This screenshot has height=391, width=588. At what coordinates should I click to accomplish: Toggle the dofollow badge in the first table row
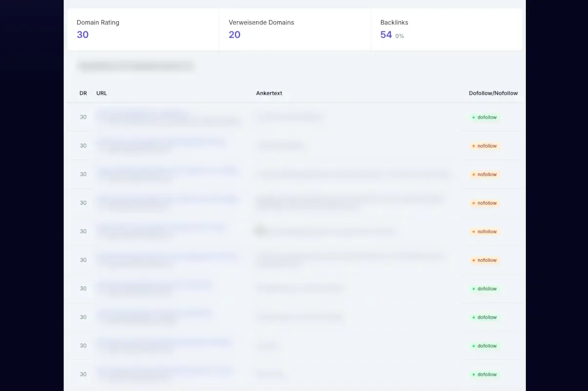(484, 117)
